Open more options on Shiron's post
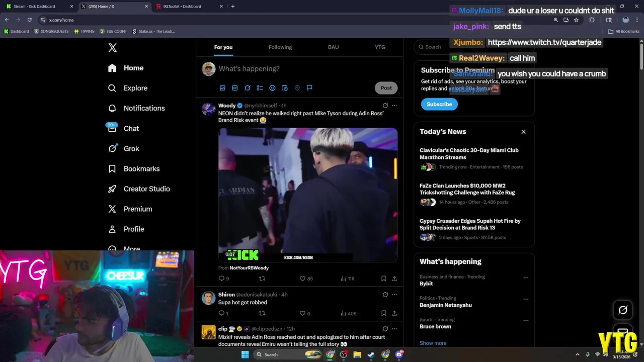The width and height of the screenshot is (644, 362). 394,295
